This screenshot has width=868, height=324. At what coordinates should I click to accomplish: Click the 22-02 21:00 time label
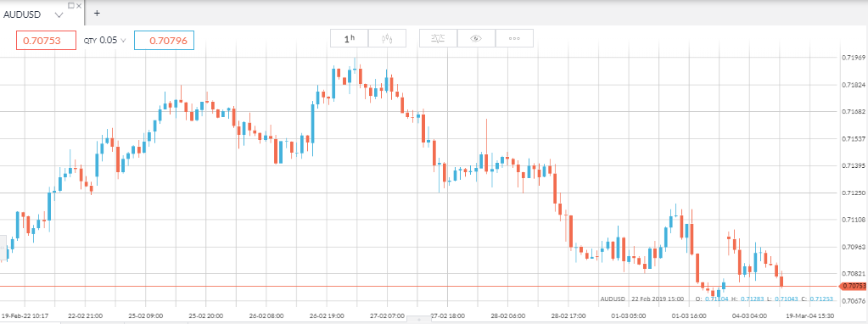click(x=85, y=316)
